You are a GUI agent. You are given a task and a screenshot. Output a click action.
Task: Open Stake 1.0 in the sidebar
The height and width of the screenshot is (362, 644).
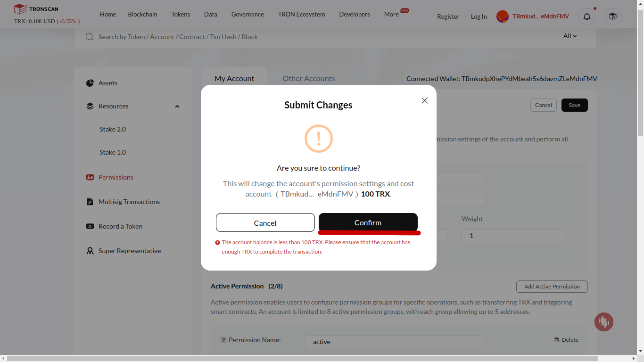point(113,152)
